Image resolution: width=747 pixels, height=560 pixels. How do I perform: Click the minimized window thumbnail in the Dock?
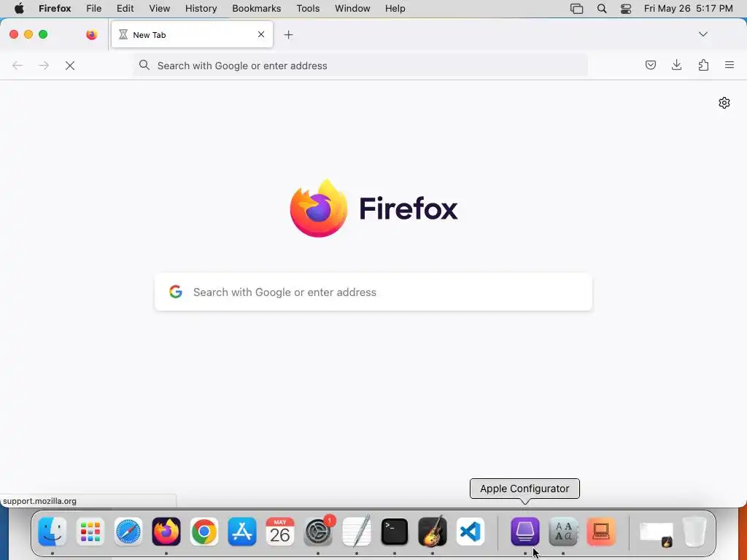tap(656, 533)
